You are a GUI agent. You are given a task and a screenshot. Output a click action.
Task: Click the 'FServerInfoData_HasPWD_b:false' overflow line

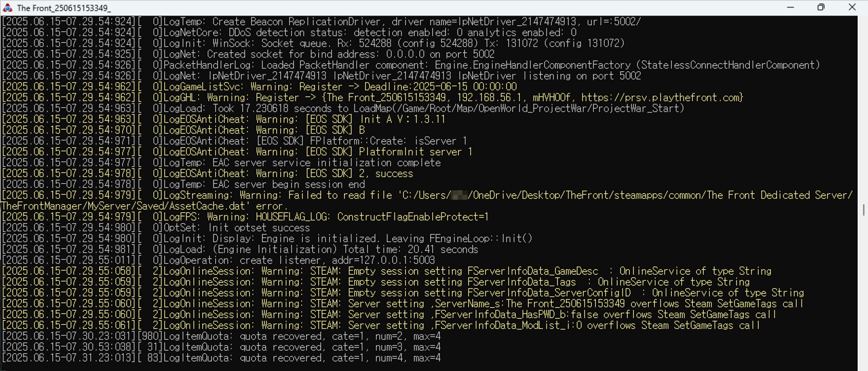point(390,315)
